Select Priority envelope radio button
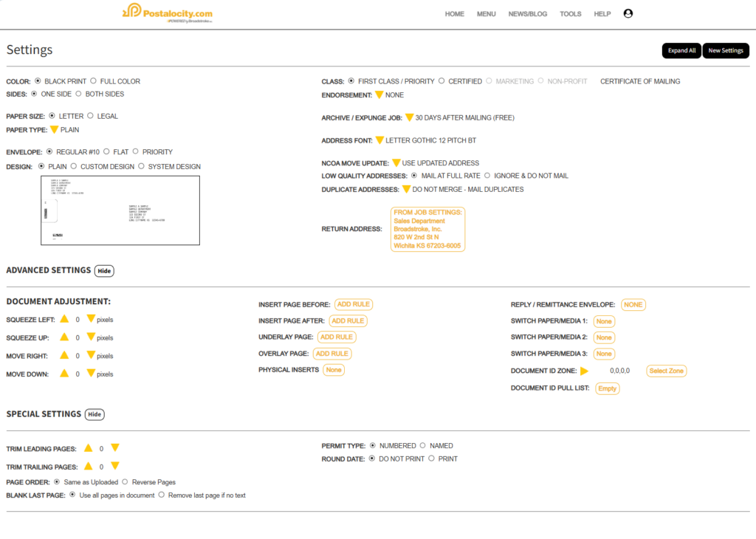756x539 pixels. click(x=136, y=151)
